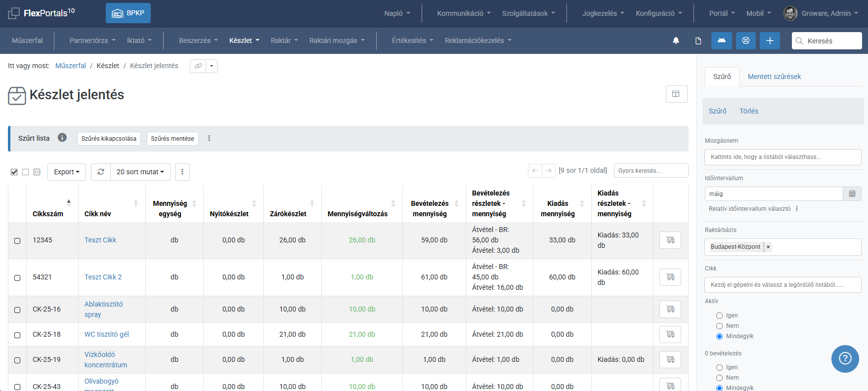The width and height of the screenshot is (868, 391).
Task: Click the Törlés filter link
Action: pos(749,111)
